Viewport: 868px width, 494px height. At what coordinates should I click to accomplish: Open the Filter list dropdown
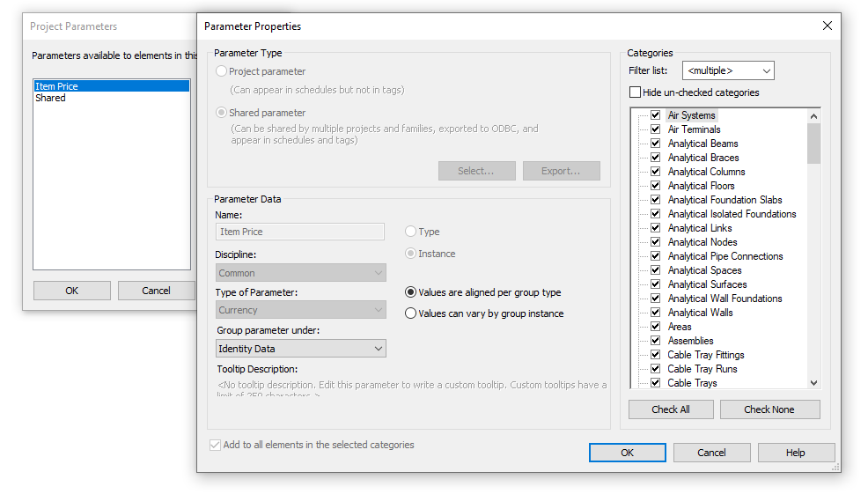click(x=728, y=70)
